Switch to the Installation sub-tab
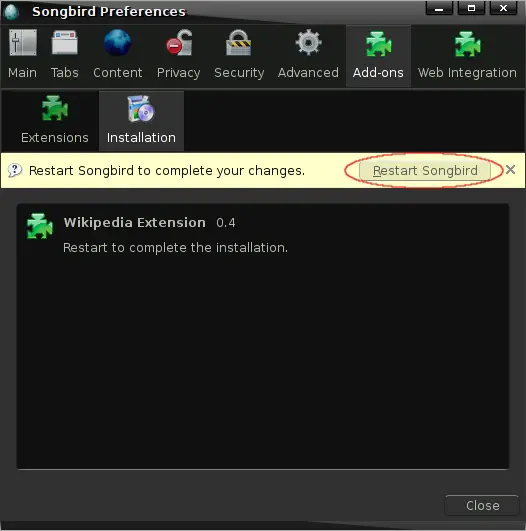The width and height of the screenshot is (526, 531). [141, 121]
